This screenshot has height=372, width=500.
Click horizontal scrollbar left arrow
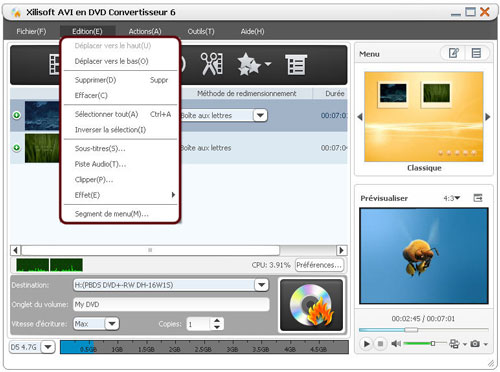click(16, 250)
